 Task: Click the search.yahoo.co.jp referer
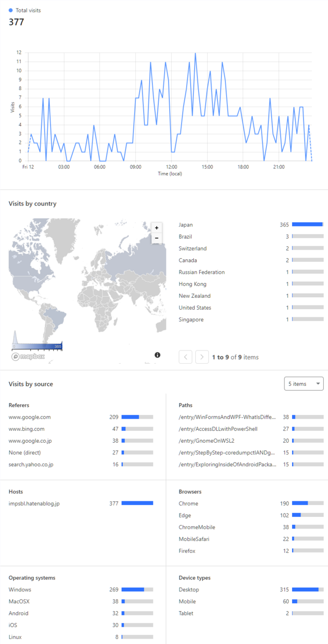(x=81, y=464)
